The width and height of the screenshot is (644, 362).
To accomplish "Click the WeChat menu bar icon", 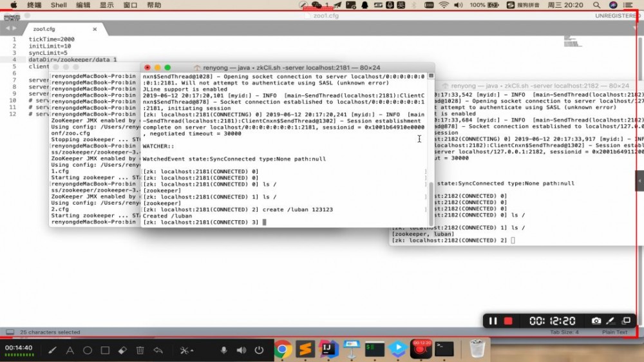I will (317, 5).
